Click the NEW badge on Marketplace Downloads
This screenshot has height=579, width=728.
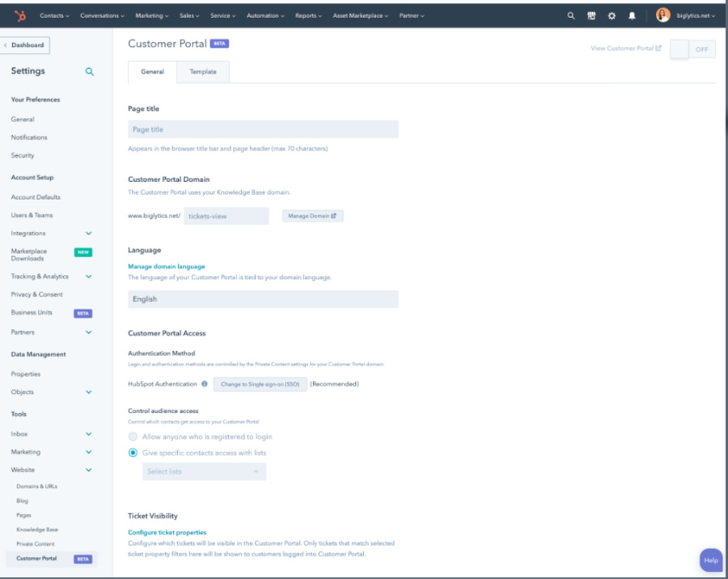83,252
